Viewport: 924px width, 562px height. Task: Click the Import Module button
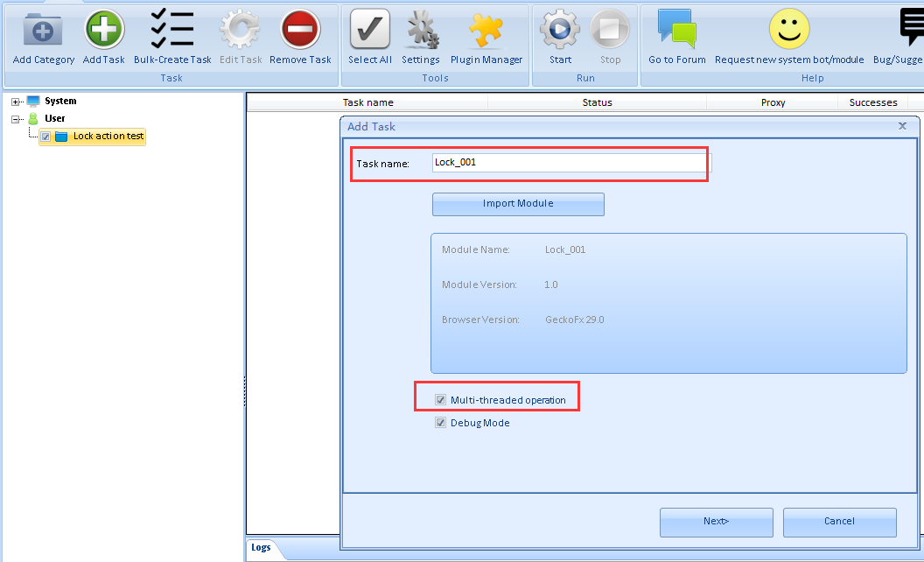[518, 204]
